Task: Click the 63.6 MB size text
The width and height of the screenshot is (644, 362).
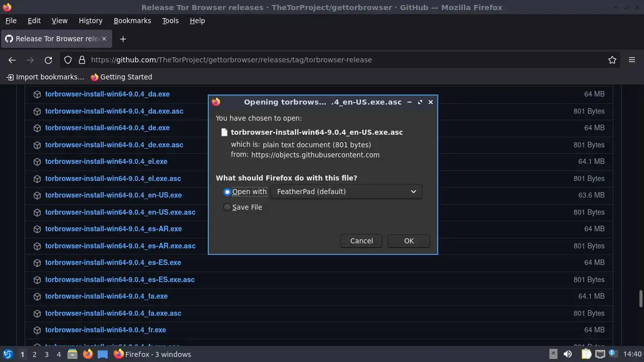Action: tap(591, 195)
